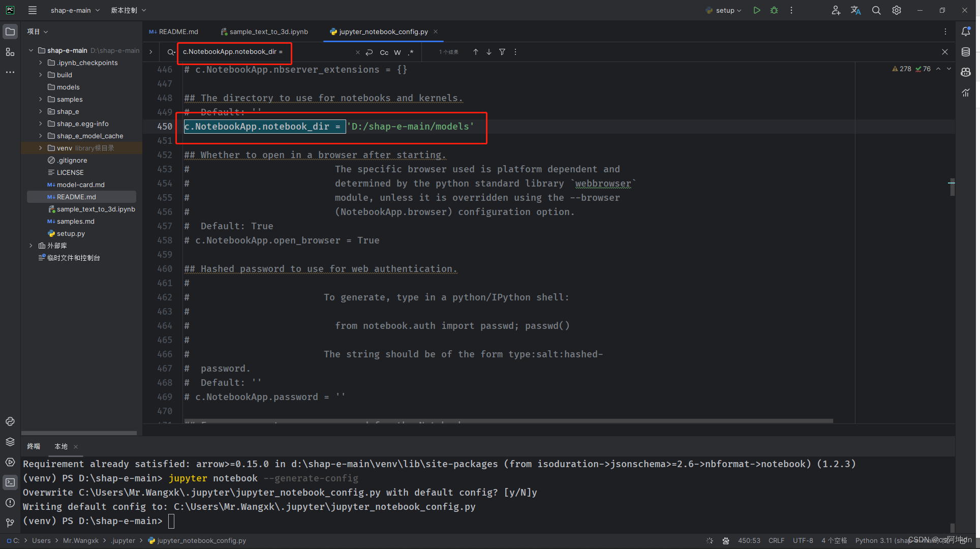Start debugging the setup configuration
The height and width of the screenshot is (549, 980).
(774, 10)
